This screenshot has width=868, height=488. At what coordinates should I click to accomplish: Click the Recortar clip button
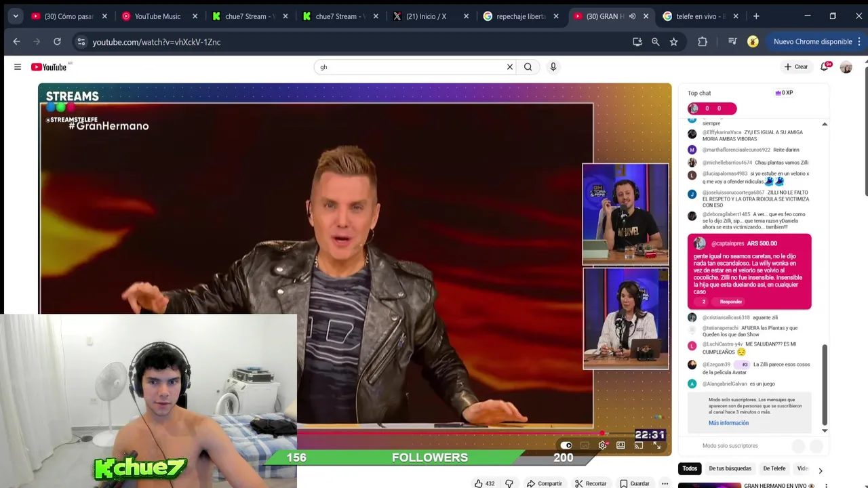[591, 483]
